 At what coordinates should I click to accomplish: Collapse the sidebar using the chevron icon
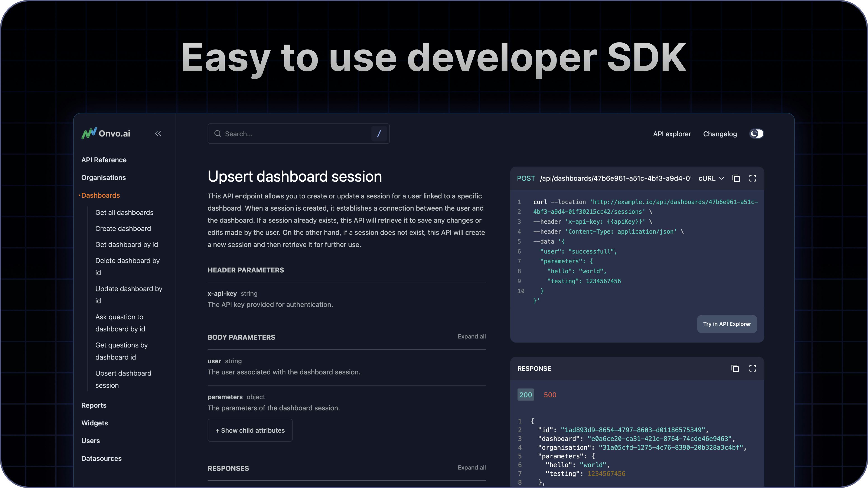pyautogui.click(x=158, y=133)
